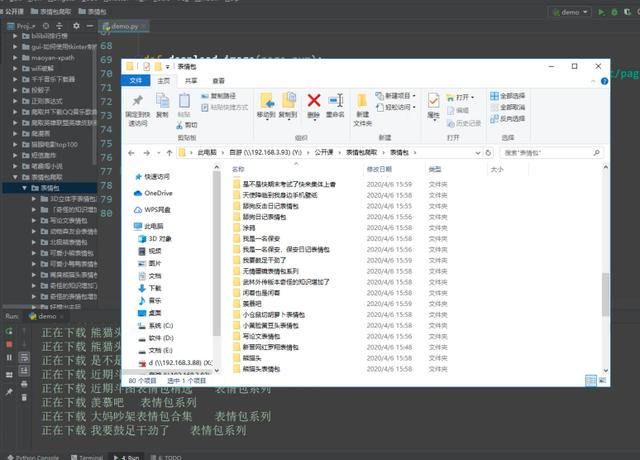
Task: Select 3D 对象 in Explorer navigation pane
Action: click(x=155, y=239)
